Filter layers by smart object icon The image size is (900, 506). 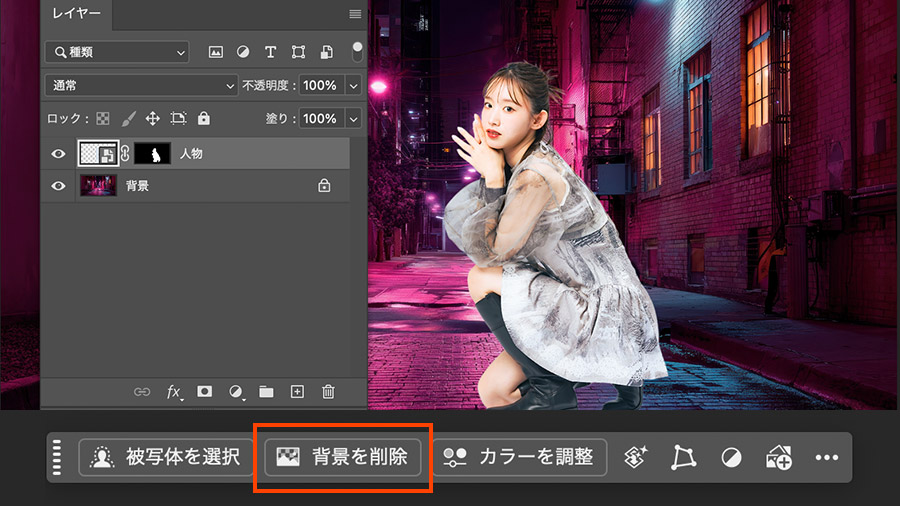point(327,52)
